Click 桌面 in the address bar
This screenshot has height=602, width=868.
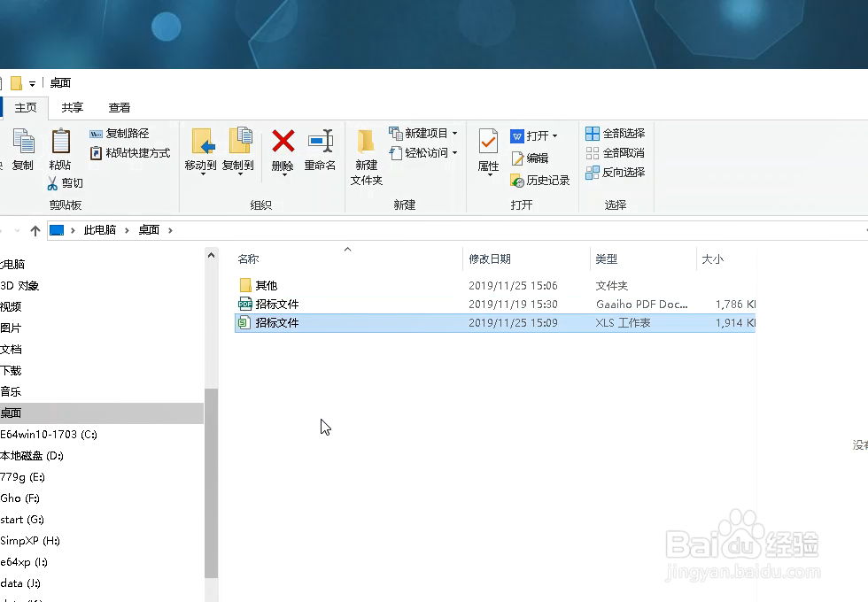click(149, 230)
